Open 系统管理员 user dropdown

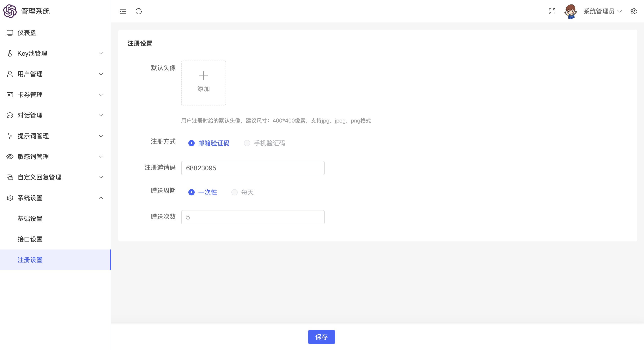pyautogui.click(x=603, y=11)
